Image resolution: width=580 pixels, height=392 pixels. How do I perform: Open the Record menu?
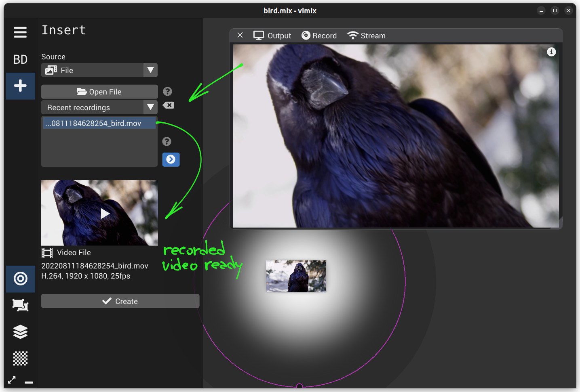click(319, 36)
